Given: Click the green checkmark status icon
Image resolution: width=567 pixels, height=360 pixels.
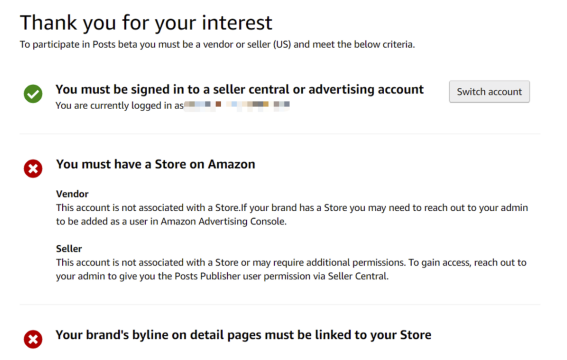Looking at the screenshot, I should [x=33, y=94].
